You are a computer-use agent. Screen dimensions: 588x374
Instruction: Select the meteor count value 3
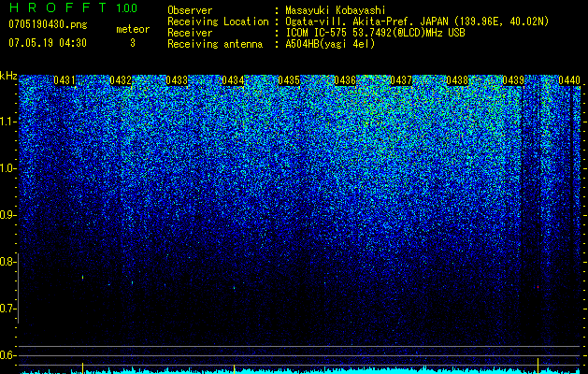pos(133,43)
